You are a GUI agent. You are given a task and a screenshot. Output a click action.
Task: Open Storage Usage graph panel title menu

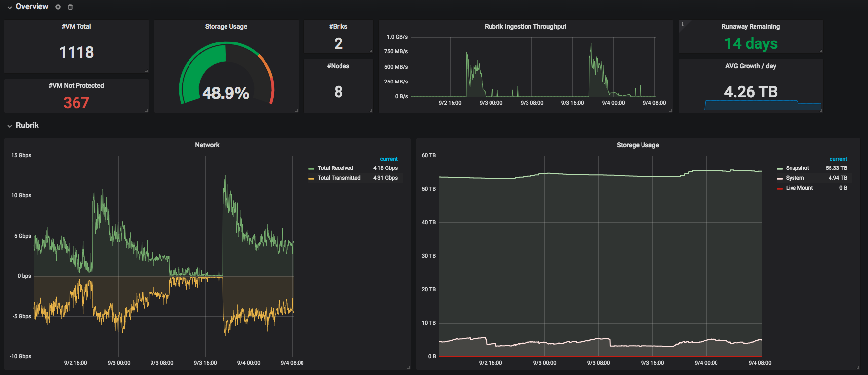[x=638, y=145]
